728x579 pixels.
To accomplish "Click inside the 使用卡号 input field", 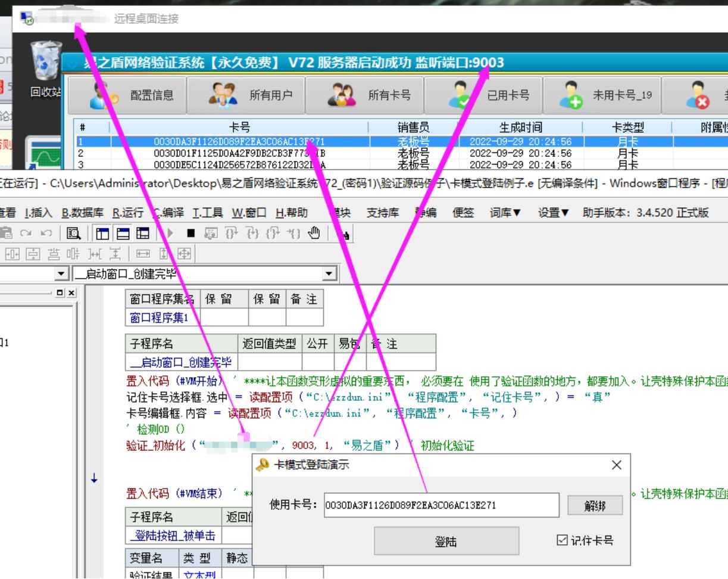I will [x=440, y=505].
